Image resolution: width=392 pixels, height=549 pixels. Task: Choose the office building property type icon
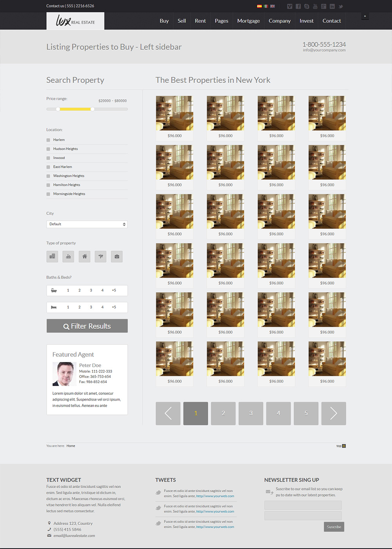click(52, 256)
